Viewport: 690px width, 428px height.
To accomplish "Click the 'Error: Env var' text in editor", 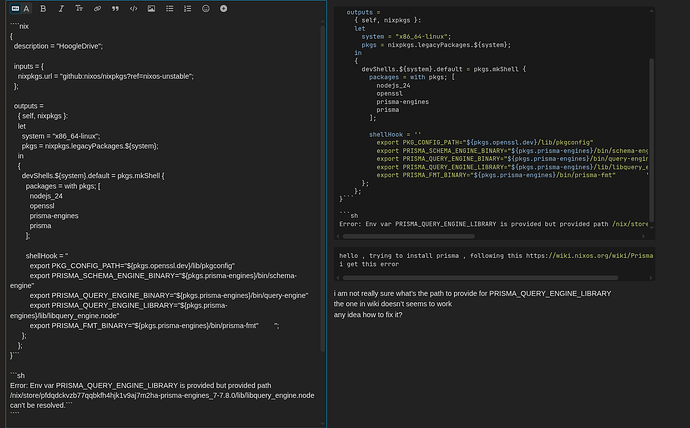I will tap(32, 385).
